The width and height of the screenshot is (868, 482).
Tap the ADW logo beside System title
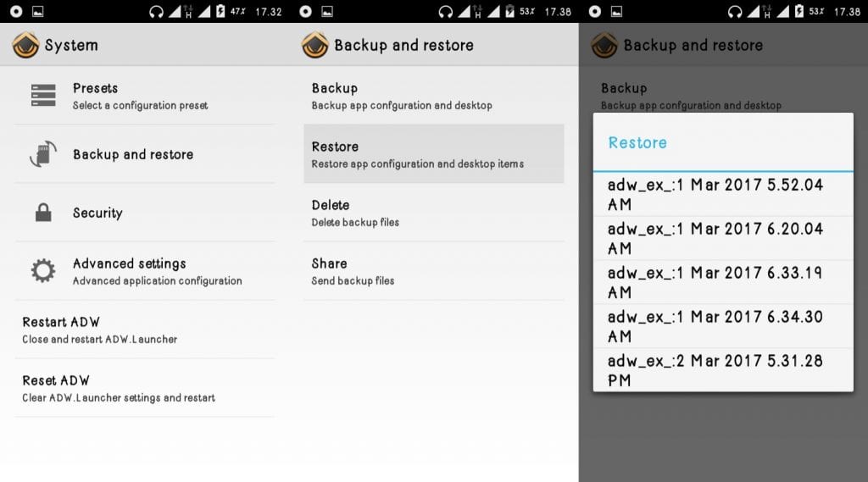coord(25,45)
